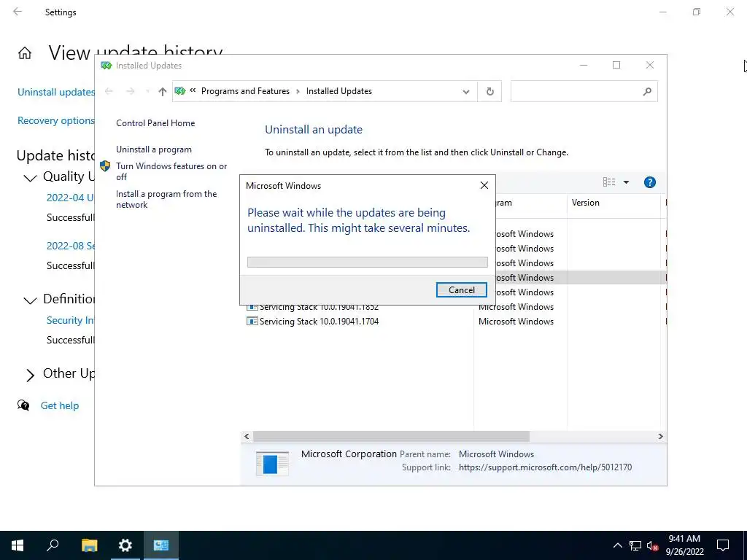Select Servicing Stack 10.0.19041.1704 row

coord(454,322)
